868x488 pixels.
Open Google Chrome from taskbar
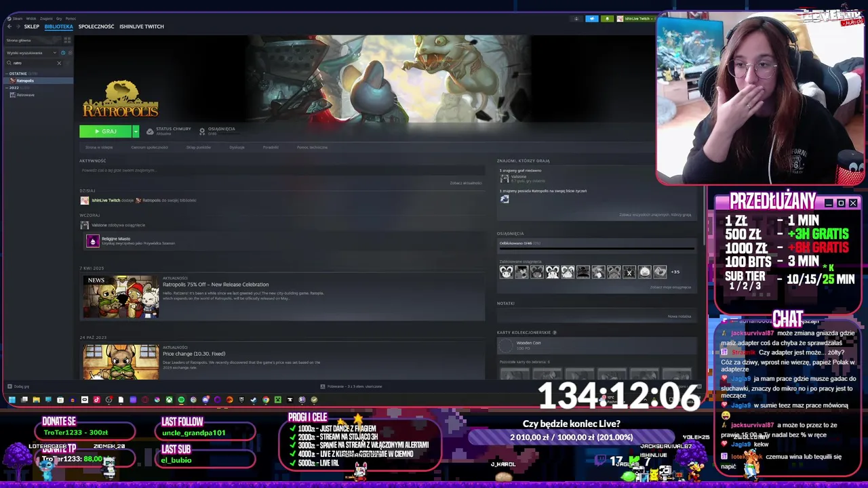click(x=266, y=400)
